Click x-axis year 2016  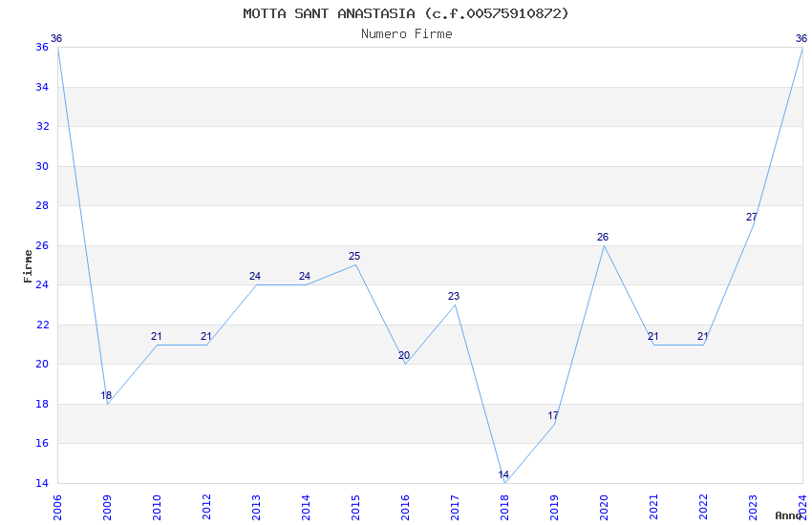(405, 507)
